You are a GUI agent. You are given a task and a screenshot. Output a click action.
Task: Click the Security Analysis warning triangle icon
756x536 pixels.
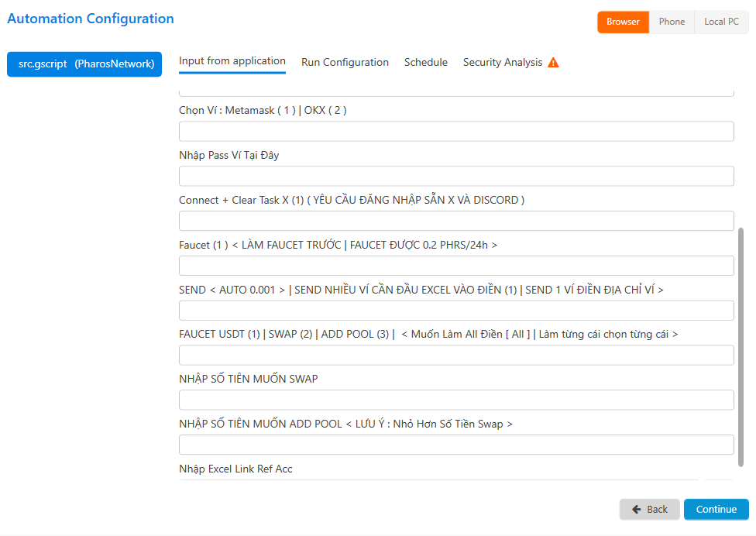point(553,62)
